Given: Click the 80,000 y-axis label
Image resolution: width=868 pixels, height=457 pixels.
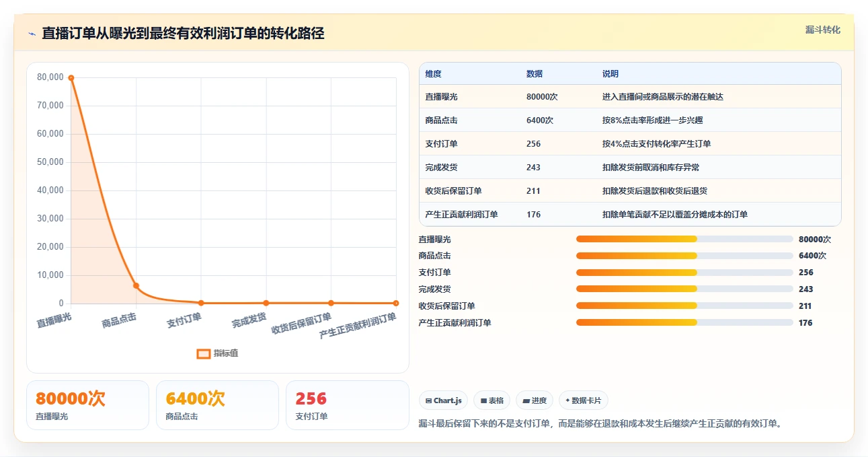Looking at the screenshot, I should click(50, 77).
